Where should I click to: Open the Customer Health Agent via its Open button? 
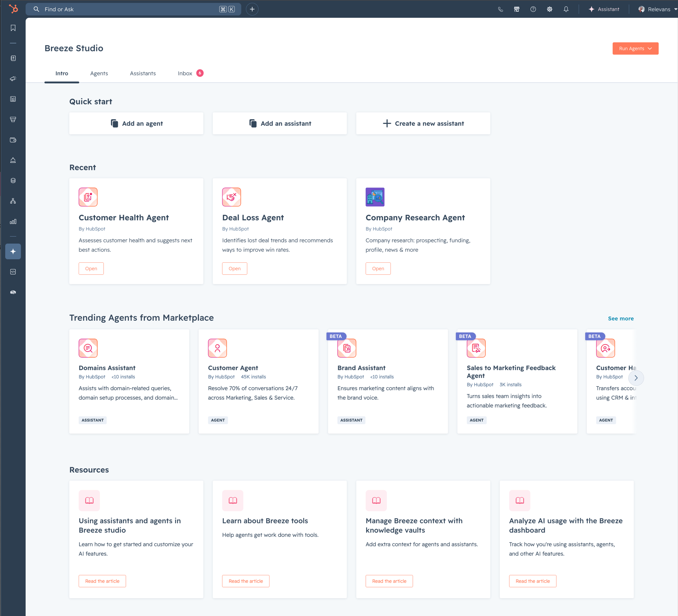(91, 269)
